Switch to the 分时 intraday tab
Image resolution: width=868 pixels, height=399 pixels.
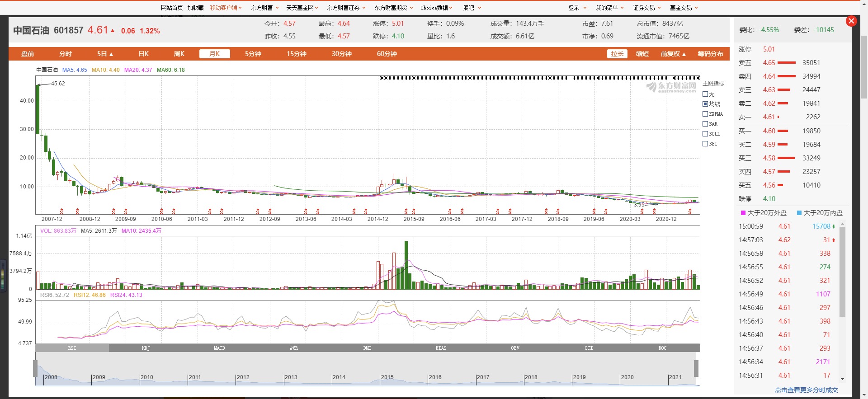click(x=66, y=54)
